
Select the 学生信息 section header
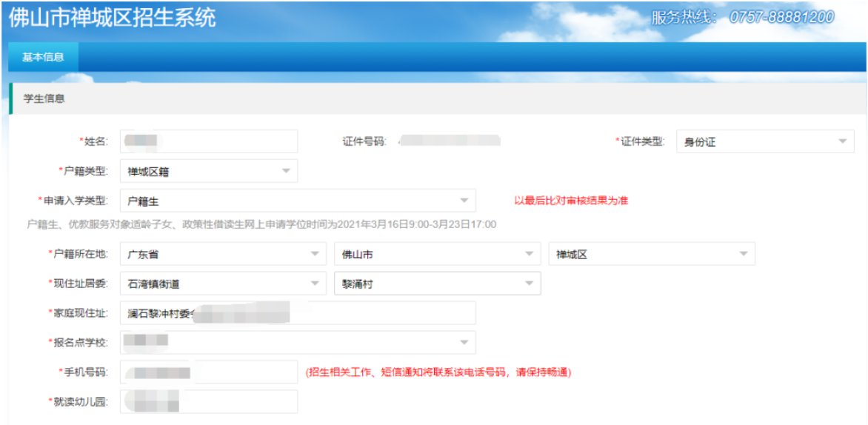tap(44, 98)
